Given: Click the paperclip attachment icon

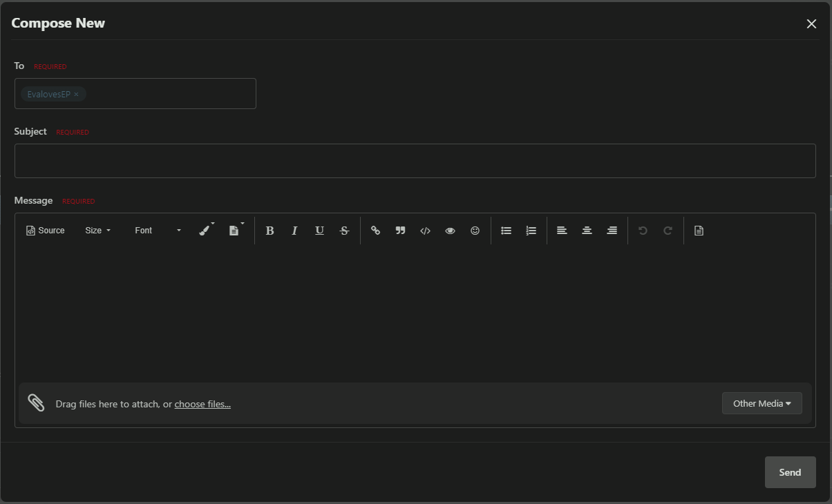Looking at the screenshot, I should pyautogui.click(x=36, y=403).
